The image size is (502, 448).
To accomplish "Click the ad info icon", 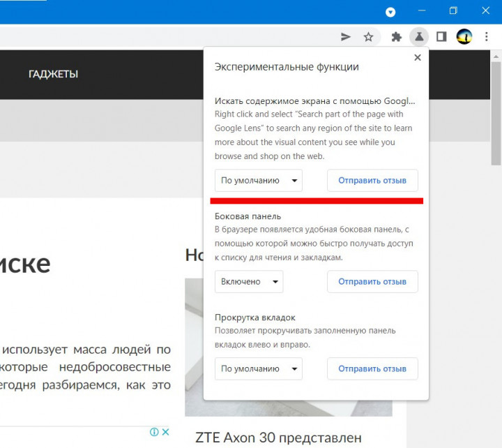I will pos(154,432).
